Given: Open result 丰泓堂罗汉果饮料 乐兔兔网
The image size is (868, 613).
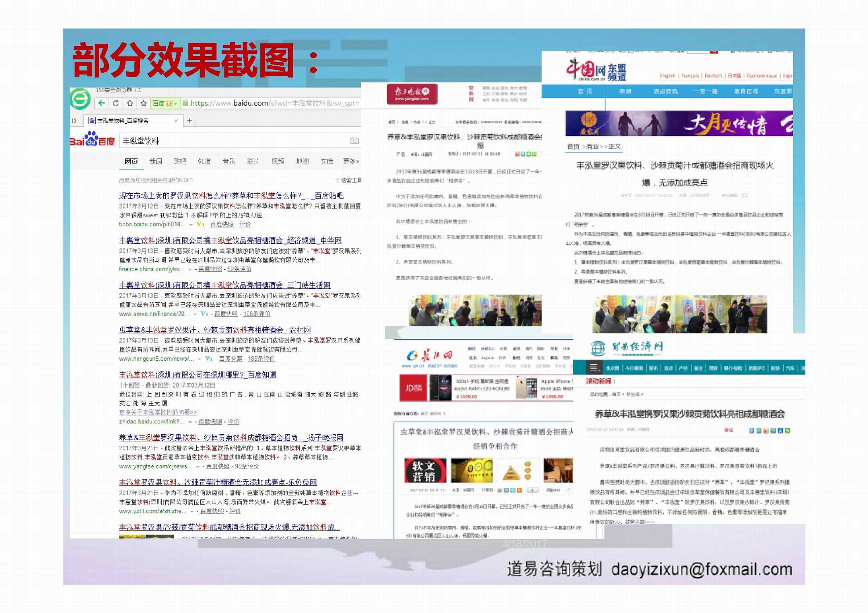Looking at the screenshot, I should pos(218,482).
